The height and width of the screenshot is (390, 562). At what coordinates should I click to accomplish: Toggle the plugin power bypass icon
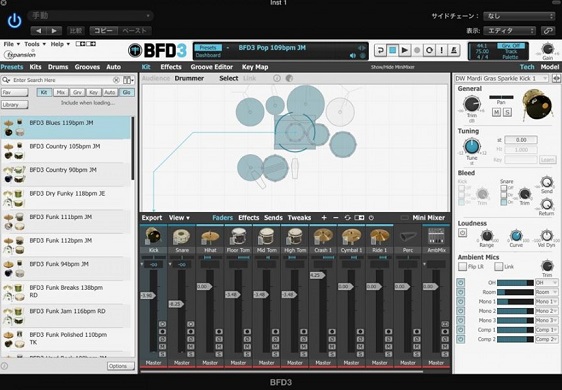pyautogui.click(x=14, y=21)
